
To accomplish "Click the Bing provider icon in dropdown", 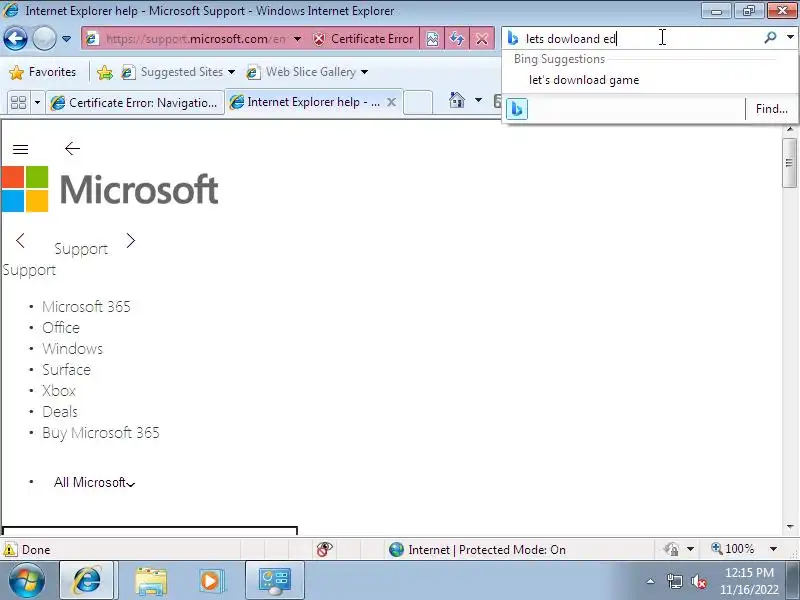I will pos(517,109).
